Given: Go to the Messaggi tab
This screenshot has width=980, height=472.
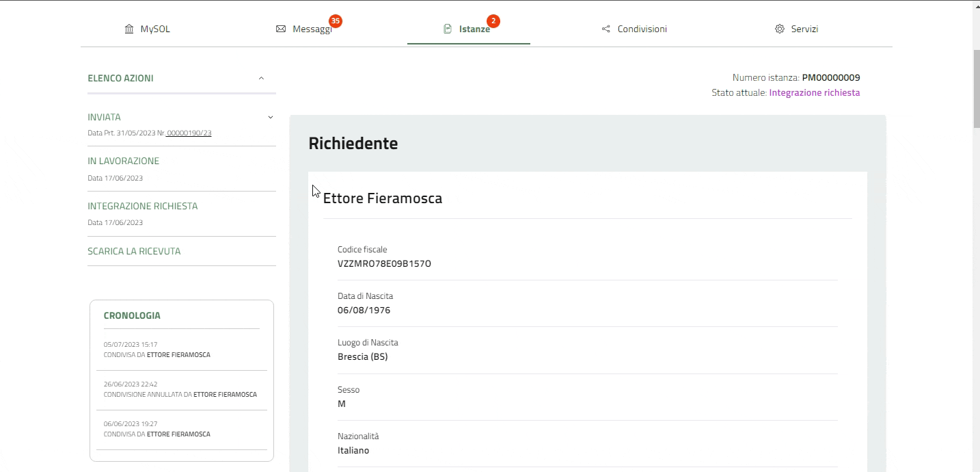Looking at the screenshot, I should (312, 29).
